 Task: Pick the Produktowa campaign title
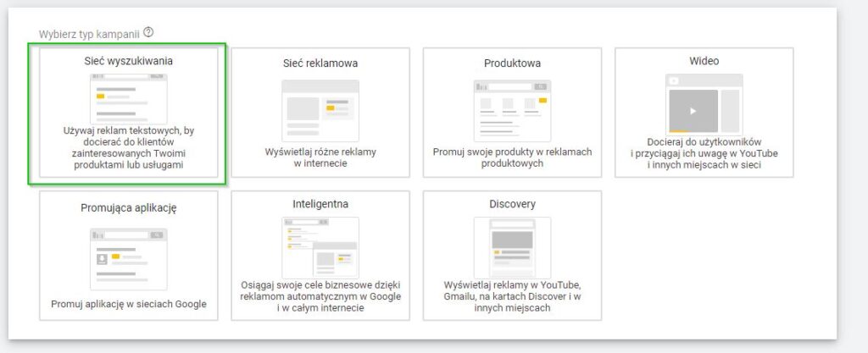pos(512,63)
